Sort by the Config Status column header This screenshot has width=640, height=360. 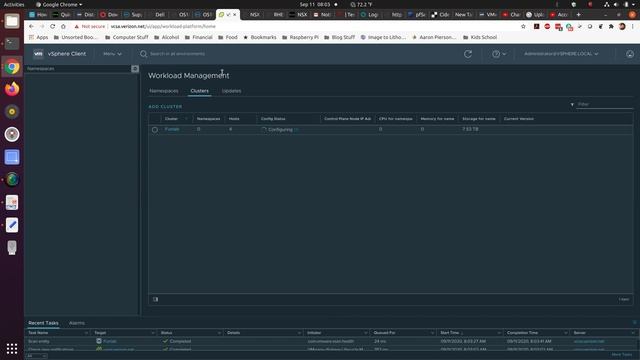(x=273, y=119)
